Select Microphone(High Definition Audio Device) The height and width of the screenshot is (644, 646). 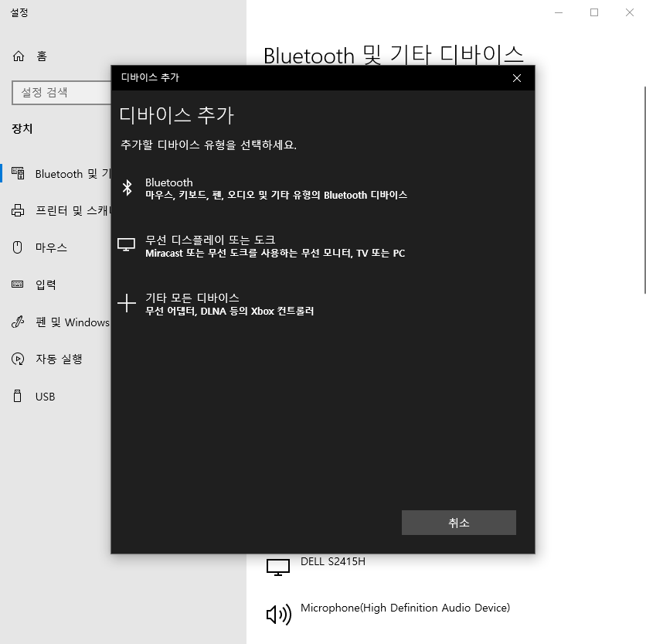(x=406, y=608)
